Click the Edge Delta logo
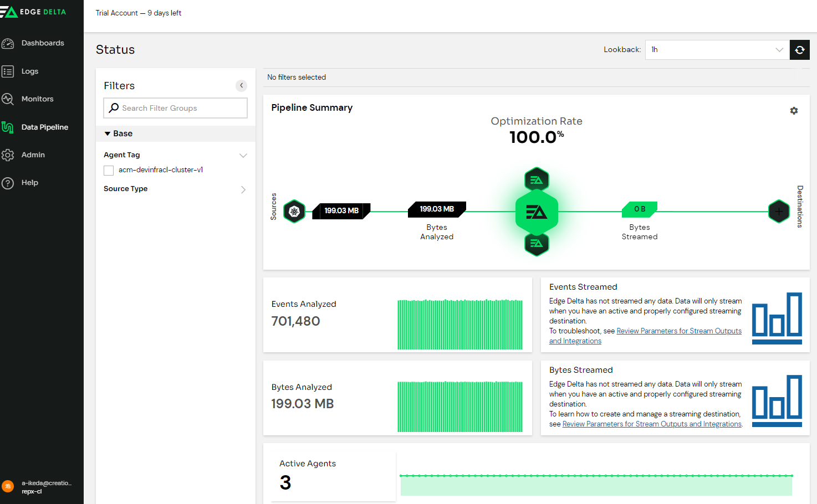Viewport: 817px width, 504px height. [33, 12]
